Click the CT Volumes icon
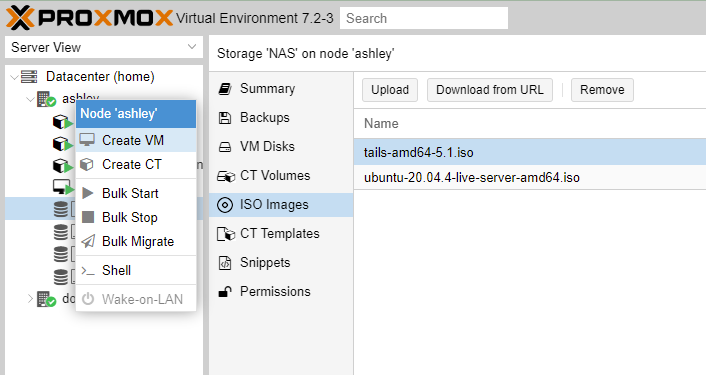The width and height of the screenshot is (706, 375). [x=226, y=176]
